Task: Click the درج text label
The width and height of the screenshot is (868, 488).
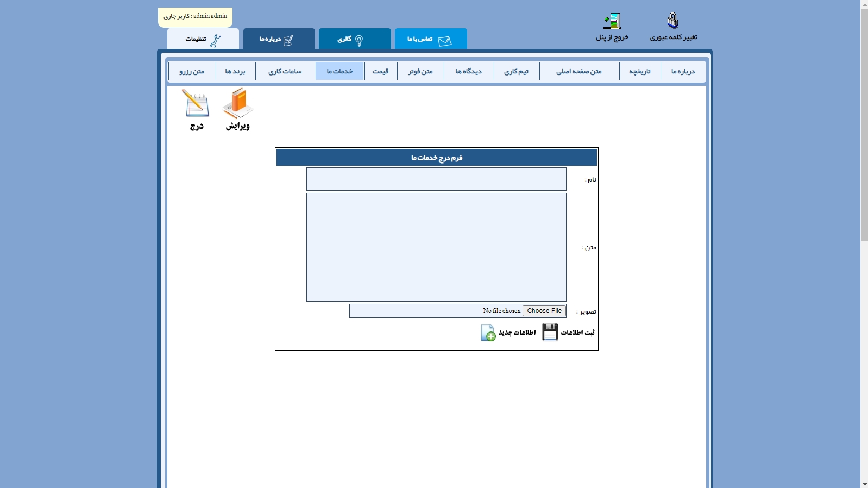Action: (197, 126)
